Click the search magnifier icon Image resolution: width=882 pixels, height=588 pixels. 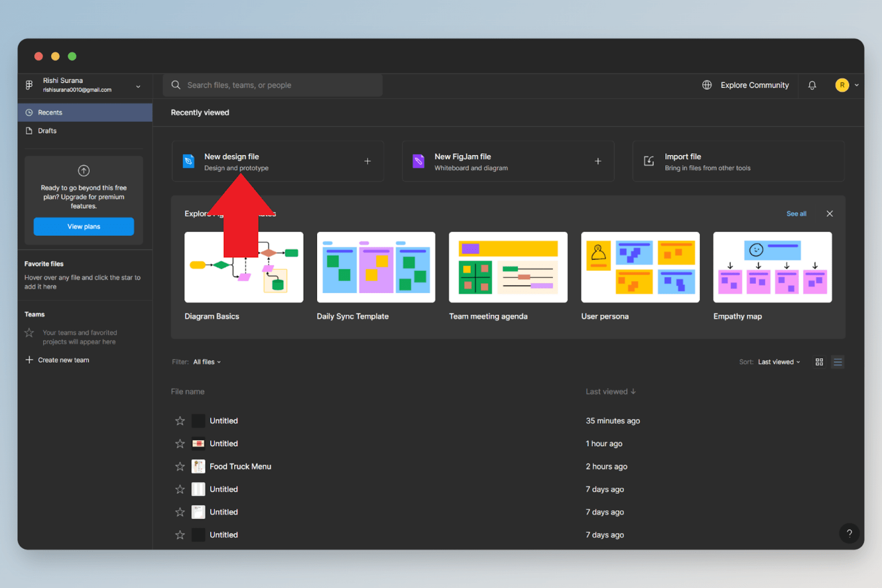click(x=175, y=85)
